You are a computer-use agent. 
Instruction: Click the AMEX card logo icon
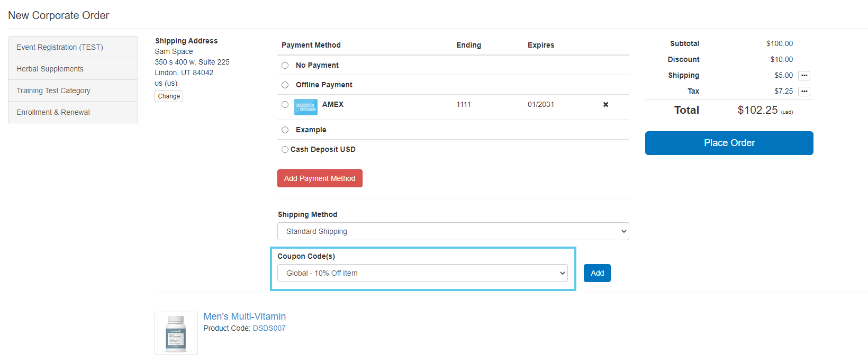[x=305, y=107]
